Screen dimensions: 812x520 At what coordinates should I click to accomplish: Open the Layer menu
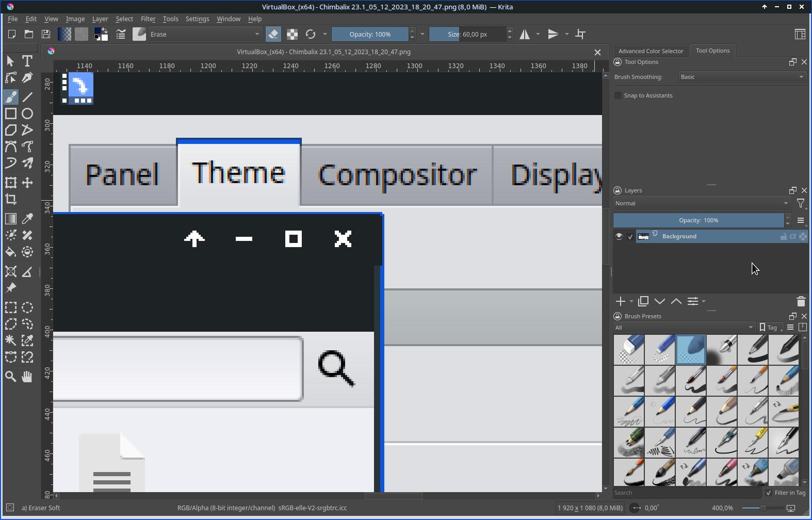coord(100,19)
